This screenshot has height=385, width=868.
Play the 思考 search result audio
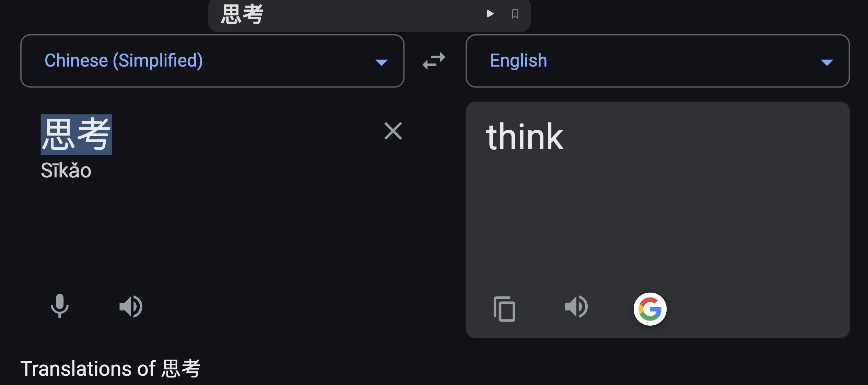(x=490, y=14)
